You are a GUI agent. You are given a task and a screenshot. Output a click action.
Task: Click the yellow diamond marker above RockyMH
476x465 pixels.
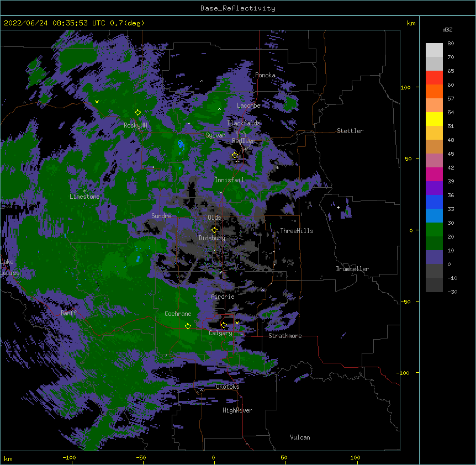click(x=137, y=113)
